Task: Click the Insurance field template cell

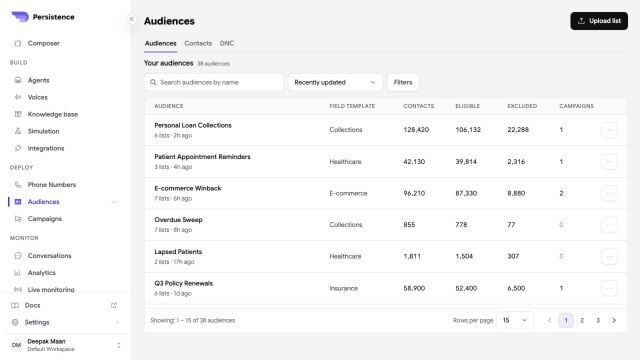Action: pyautogui.click(x=344, y=288)
